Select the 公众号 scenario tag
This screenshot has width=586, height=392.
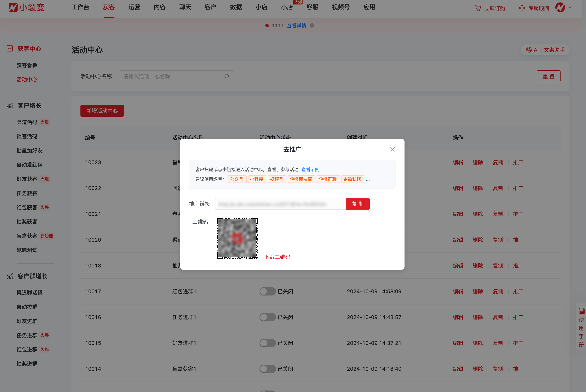[237, 179]
